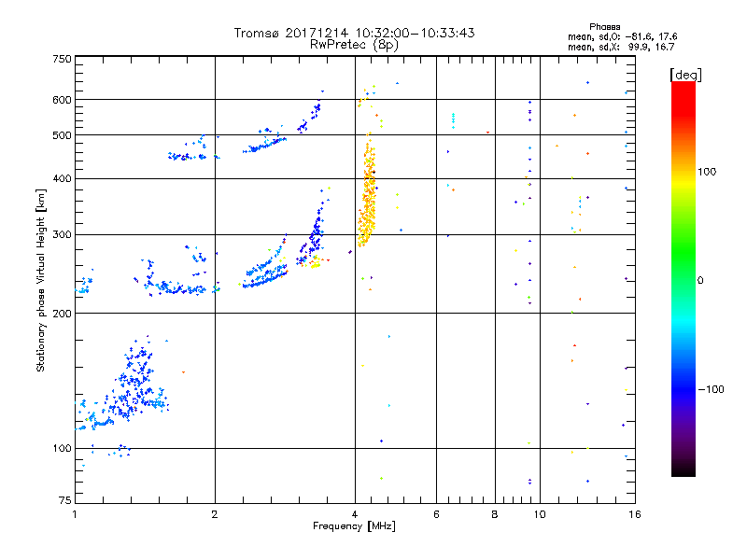
Task: Click the x-axis tick label '10'
Action: [x=540, y=514]
